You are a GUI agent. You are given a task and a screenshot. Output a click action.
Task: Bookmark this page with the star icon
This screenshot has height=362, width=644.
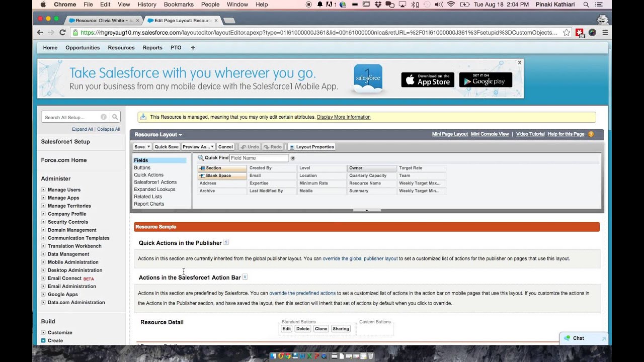click(567, 32)
